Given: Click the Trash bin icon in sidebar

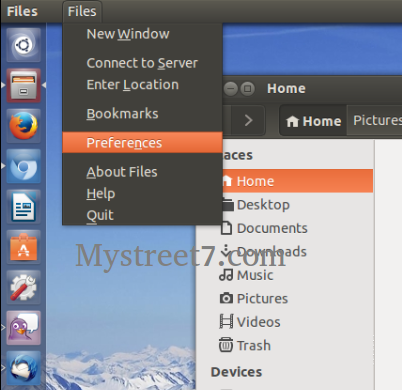Looking at the screenshot, I should (226, 345).
